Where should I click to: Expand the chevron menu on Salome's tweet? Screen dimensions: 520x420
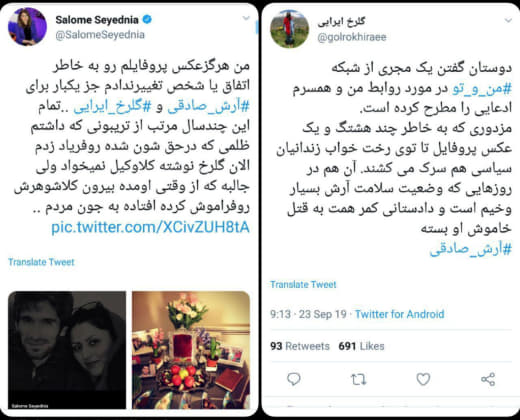(246, 18)
